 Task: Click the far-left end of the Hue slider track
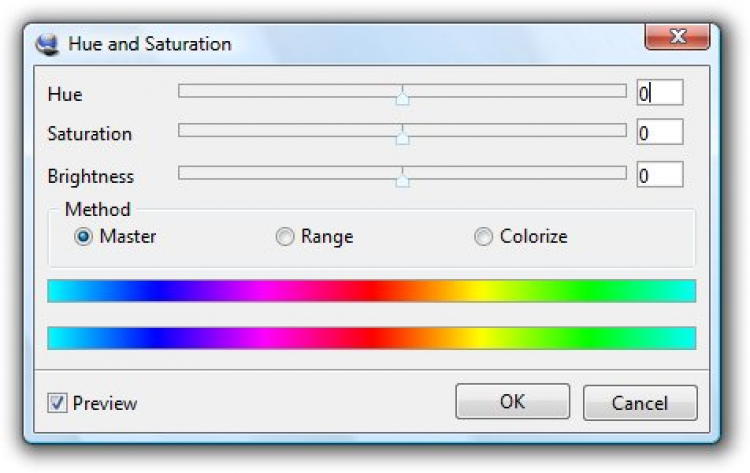click(183, 91)
